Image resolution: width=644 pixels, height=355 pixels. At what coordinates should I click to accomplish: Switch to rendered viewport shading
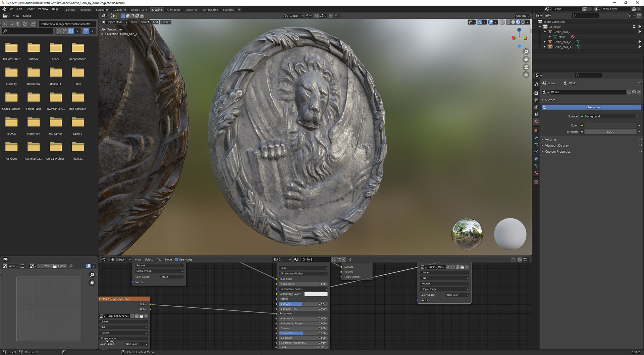click(x=523, y=22)
